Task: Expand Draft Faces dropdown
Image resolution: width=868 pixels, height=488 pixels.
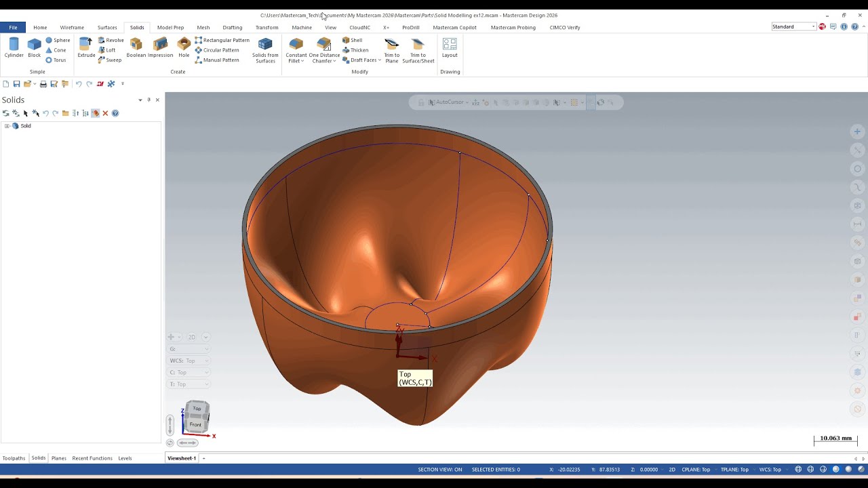Action: (379, 60)
